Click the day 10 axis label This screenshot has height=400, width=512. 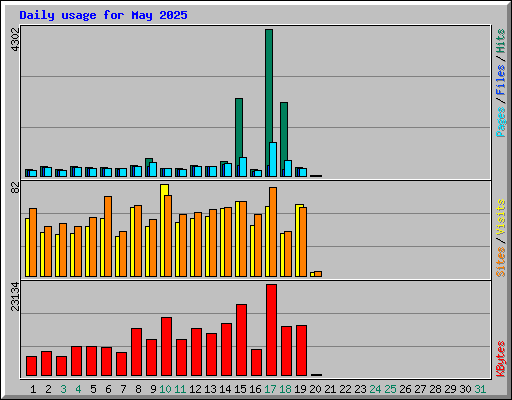pyautogui.click(x=165, y=389)
